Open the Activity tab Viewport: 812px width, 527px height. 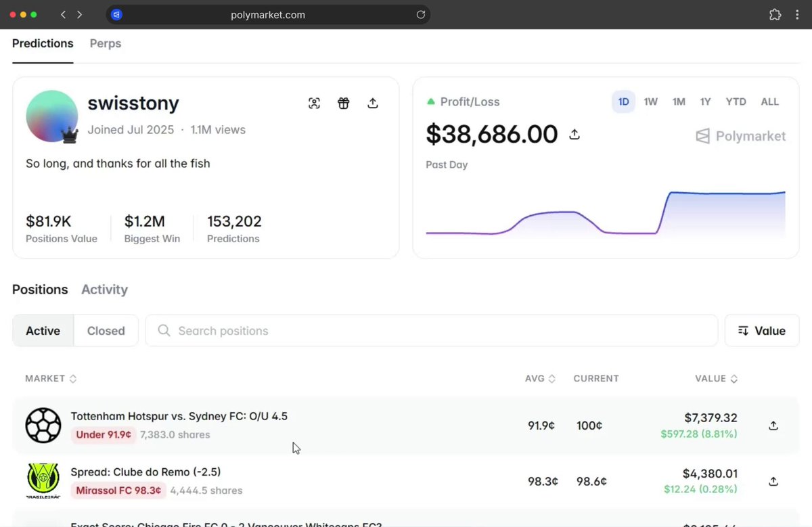click(x=104, y=290)
